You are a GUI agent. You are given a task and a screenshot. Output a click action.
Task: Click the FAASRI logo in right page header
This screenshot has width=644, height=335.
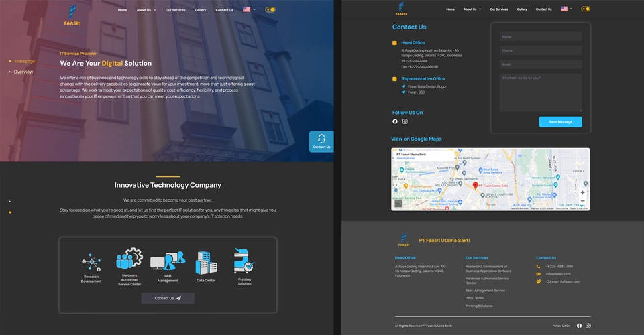click(401, 9)
